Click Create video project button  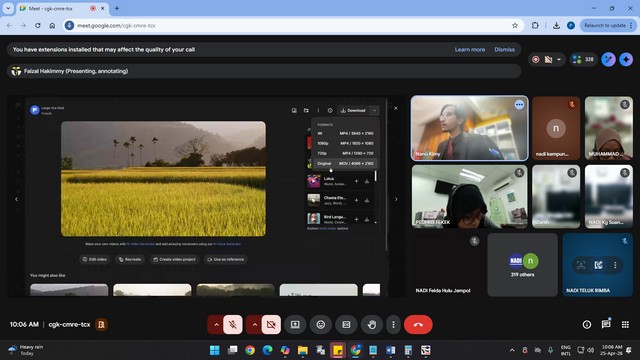pos(174,260)
